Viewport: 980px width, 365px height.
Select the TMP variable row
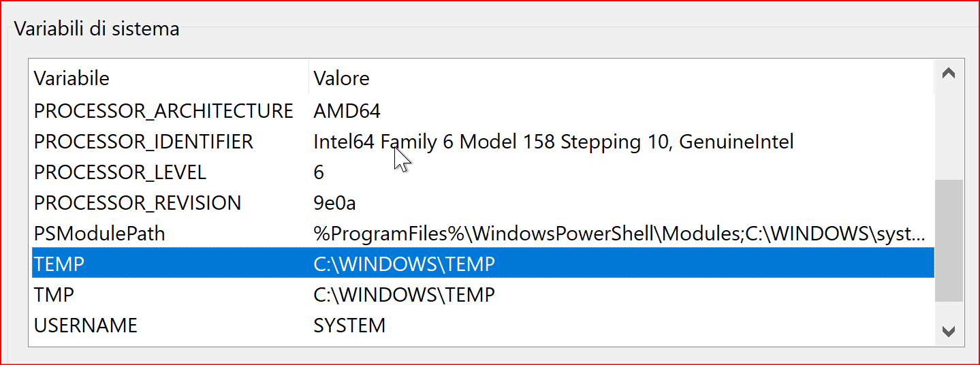click(x=483, y=295)
